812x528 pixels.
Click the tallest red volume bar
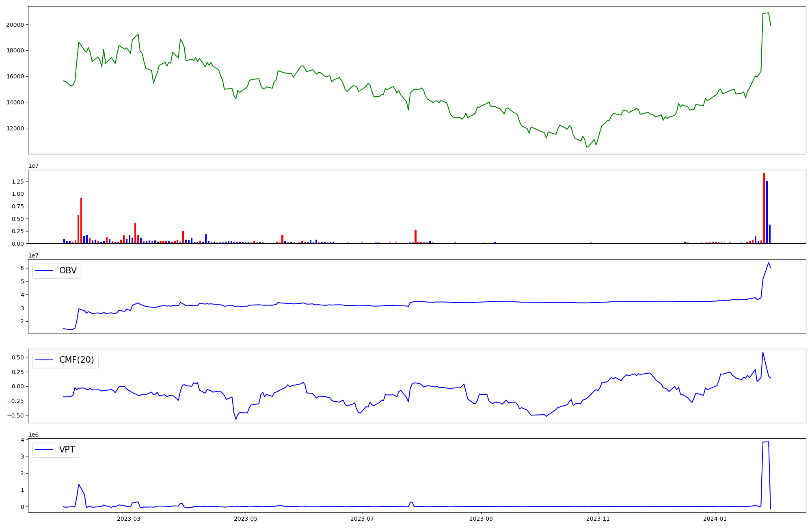tap(764, 207)
